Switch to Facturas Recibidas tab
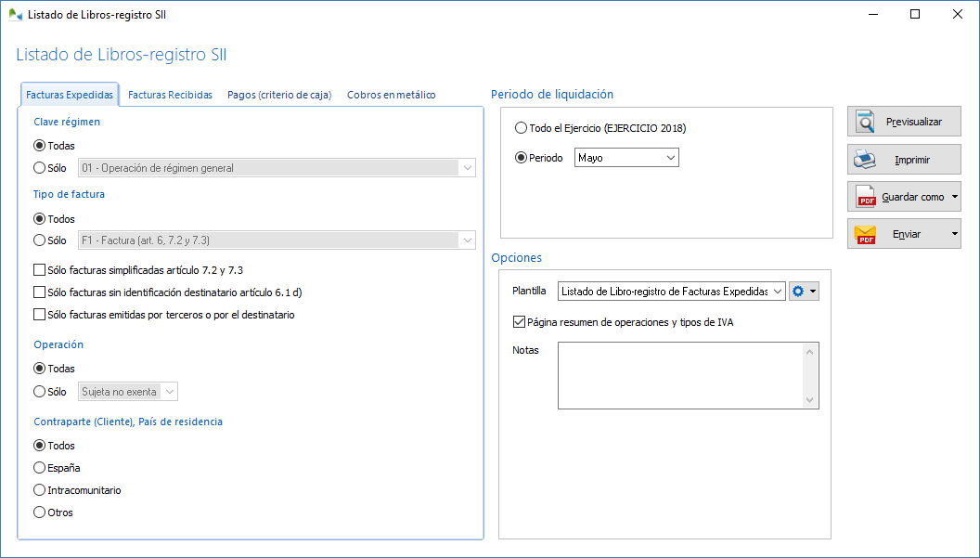 pos(170,95)
